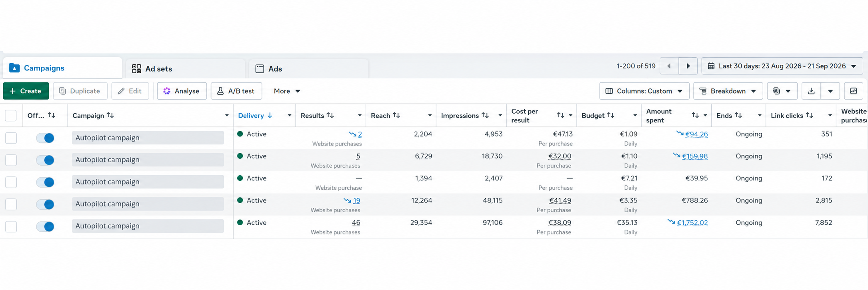Open result link showing 19 website purchases
Image resolution: width=868 pixels, height=290 pixels.
coord(356,201)
